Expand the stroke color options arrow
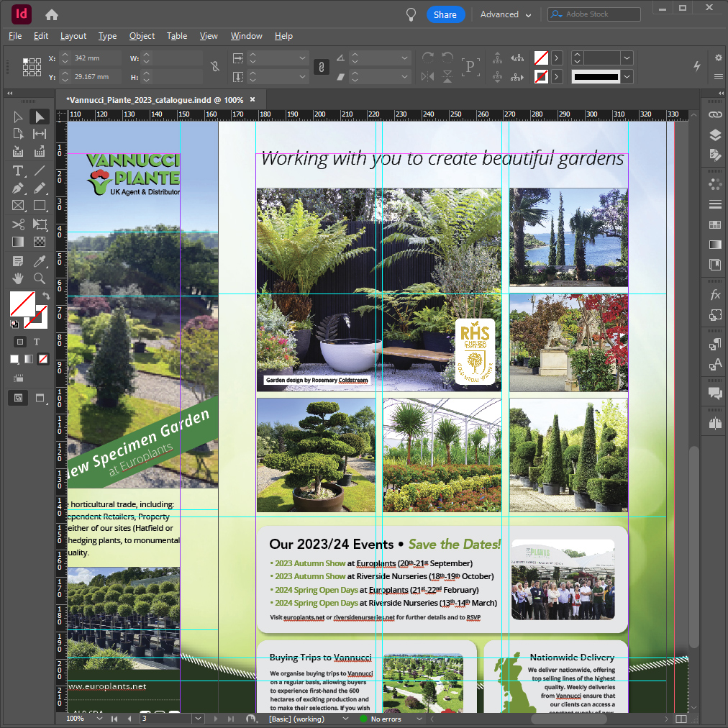 pyautogui.click(x=556, y=76)
